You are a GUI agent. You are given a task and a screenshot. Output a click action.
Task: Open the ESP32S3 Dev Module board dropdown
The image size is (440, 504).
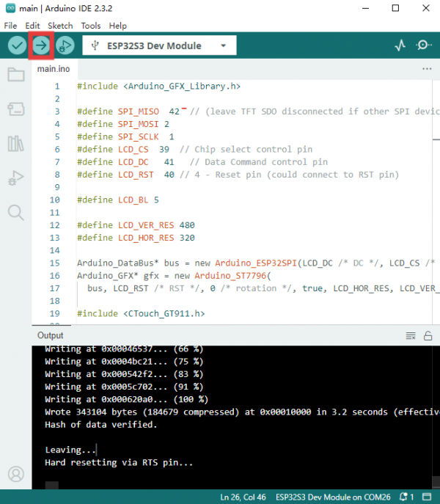pyautogui.click(x=159, y=45)
